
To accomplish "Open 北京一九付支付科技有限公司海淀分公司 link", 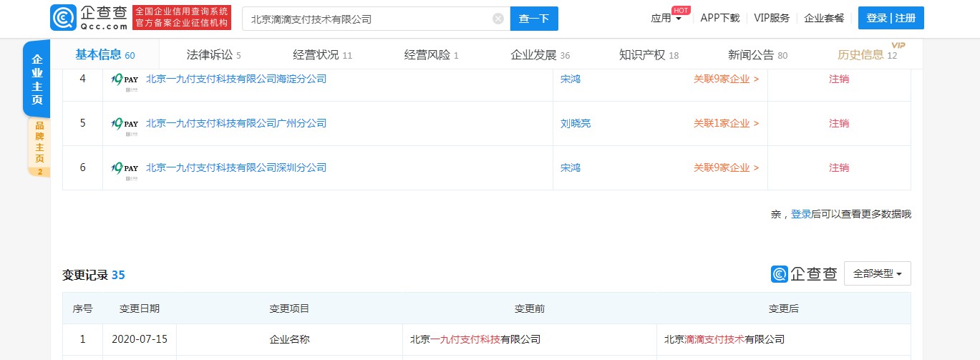I will (x=236, y=79).
